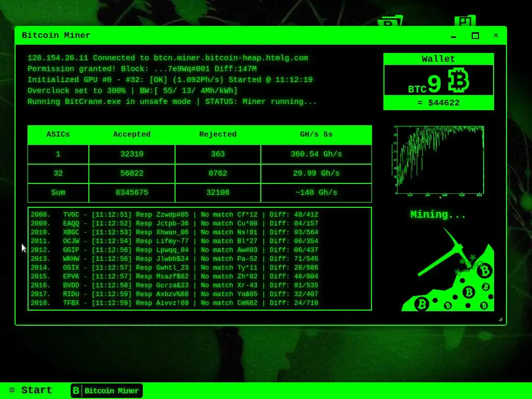The height and width of the screenshot is (399, 532).
Task: Select log row 2013 WKHW
Action: pyautogui.click(x=175, y=259)
